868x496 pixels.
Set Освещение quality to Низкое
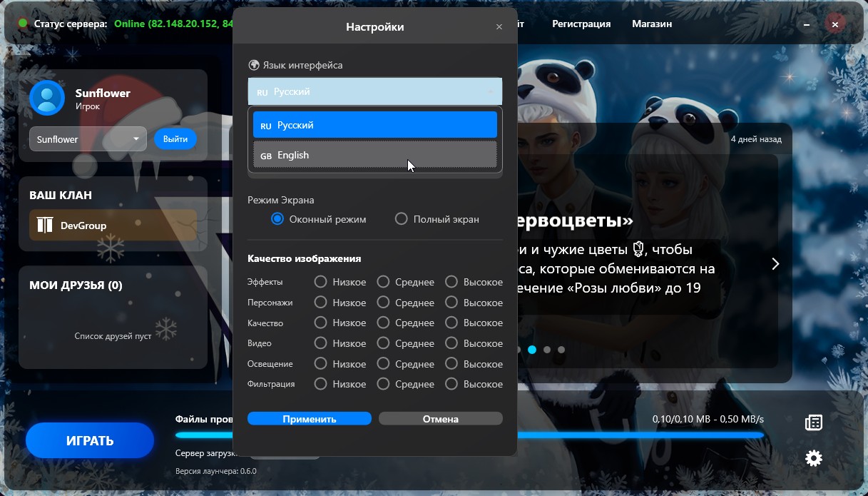[x=321, y=364]
